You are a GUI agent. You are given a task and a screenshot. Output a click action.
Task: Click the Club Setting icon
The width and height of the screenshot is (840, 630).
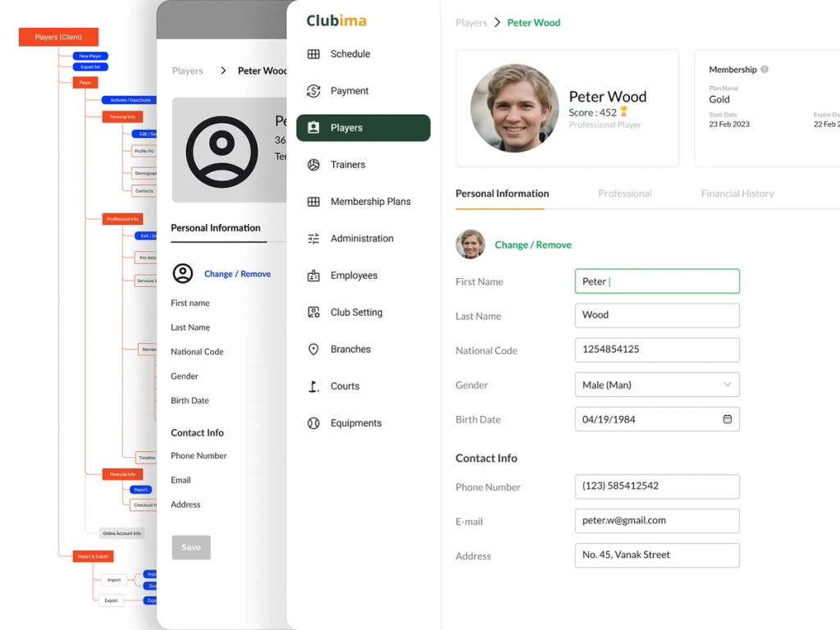pos(313,313)
